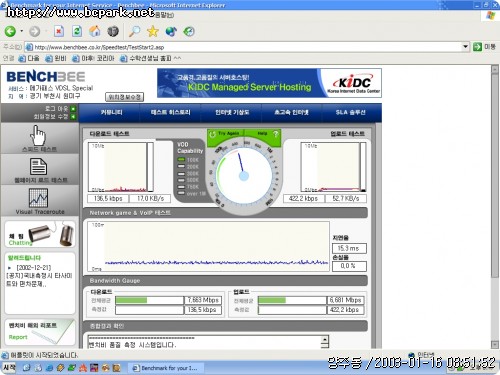Click the browser Forward arrow button

tap(34, 32)
